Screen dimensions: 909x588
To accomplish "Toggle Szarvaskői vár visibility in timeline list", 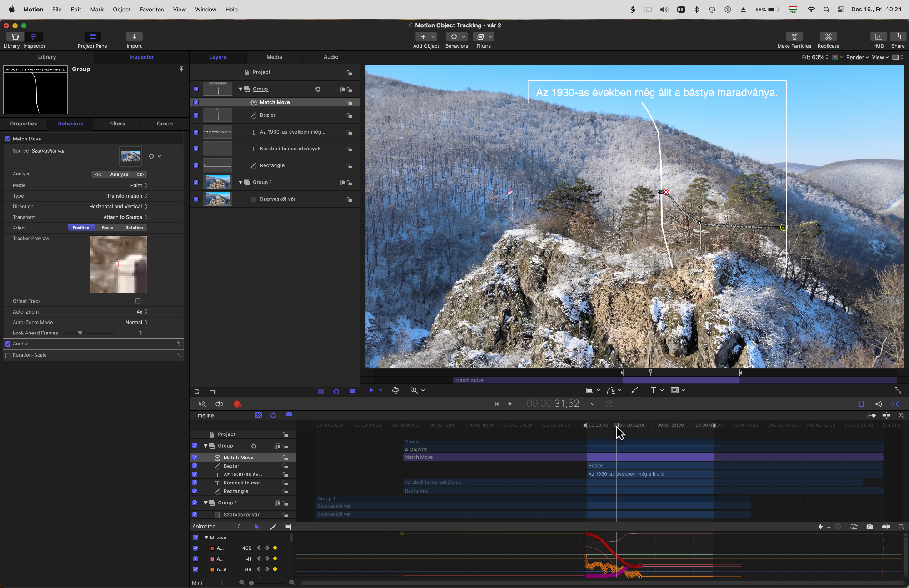I will (x=195, y=515).
